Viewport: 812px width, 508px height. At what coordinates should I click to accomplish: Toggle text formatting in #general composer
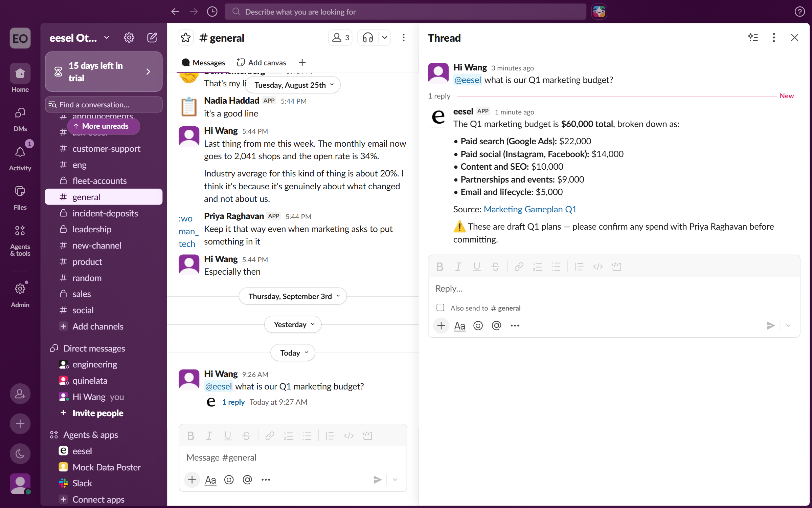pyautogui.click(x=210, y=480)
